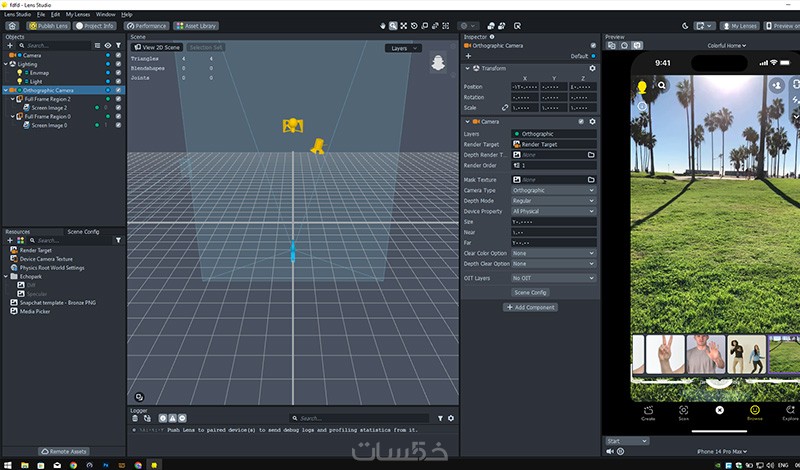Image resolution: width=800 pixels, height=470 pixels.
Task: Browse folder for Mask Texture
Action: (591, 180)
